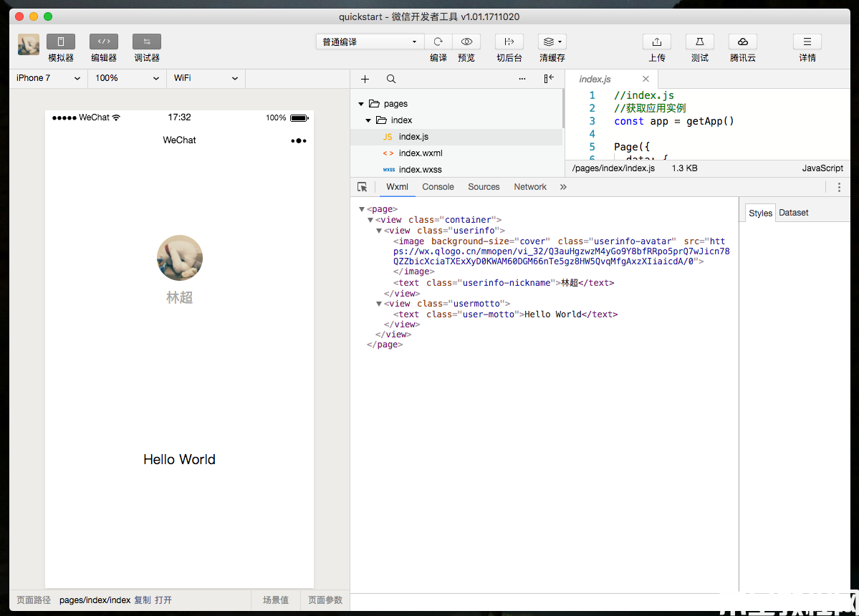The width and height of the screenshot is (859, 616).
Task: Toggle the simulator panel button
Action: point(60,42)
